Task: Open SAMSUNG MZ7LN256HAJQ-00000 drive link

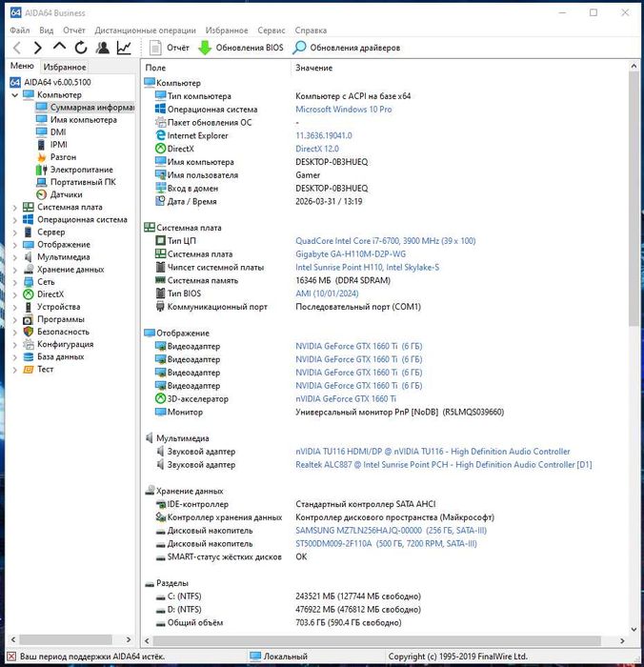Action: click(x=391, y=531)
